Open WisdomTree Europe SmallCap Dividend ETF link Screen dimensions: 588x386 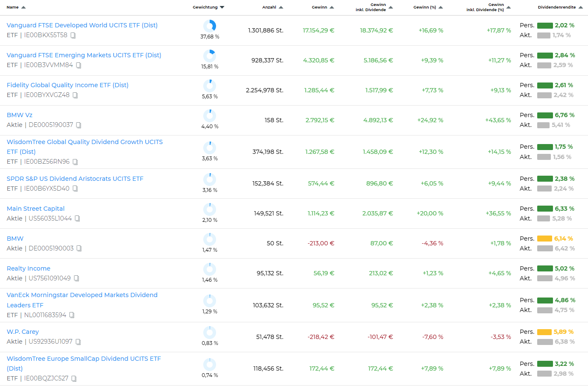tap(84, 363)
